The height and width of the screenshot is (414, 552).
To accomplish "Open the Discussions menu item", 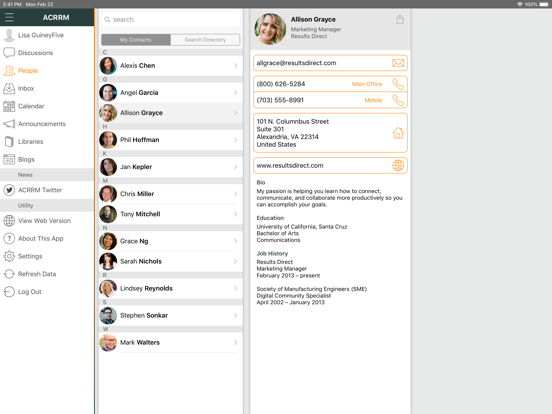I will 47,52.
